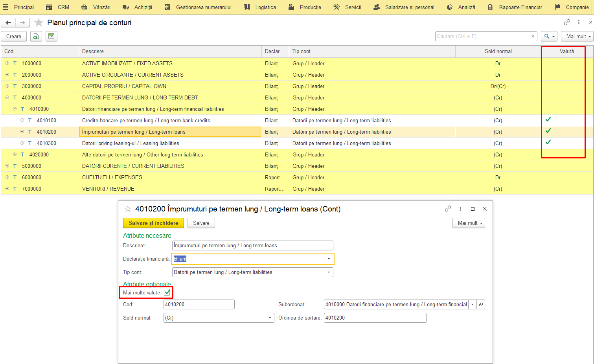The width and height of the screenshot is (594, 364).
Task: Expand the 1000000 ACTIVE IMOBILIZATE group
Action: (7, 63)
